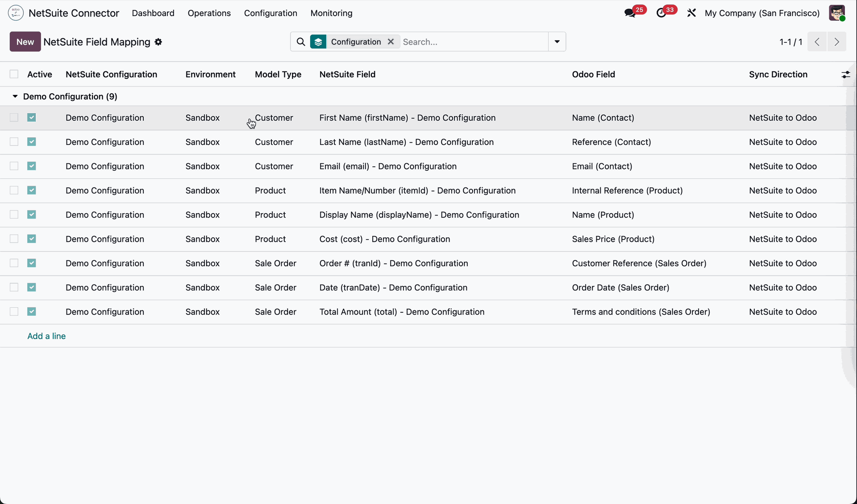Click the developer tools wrench icon
The image size is (857, 504).
point(691,13)
